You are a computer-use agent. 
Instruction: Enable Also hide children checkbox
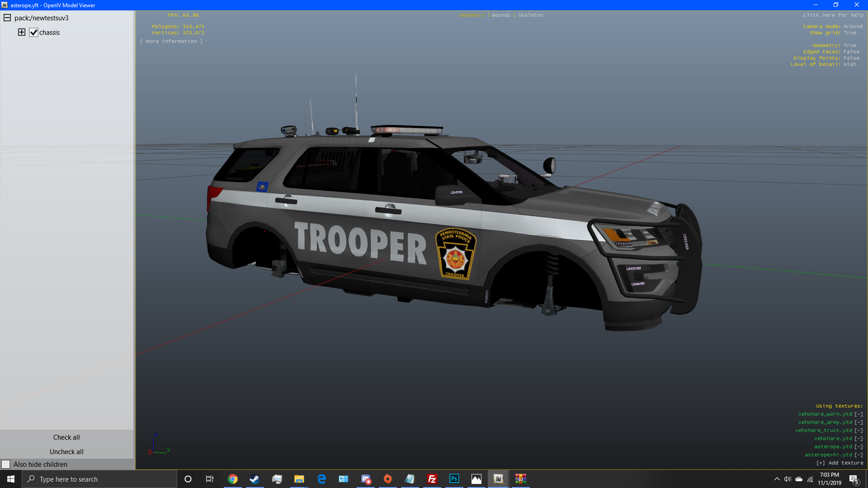point(6,465)
